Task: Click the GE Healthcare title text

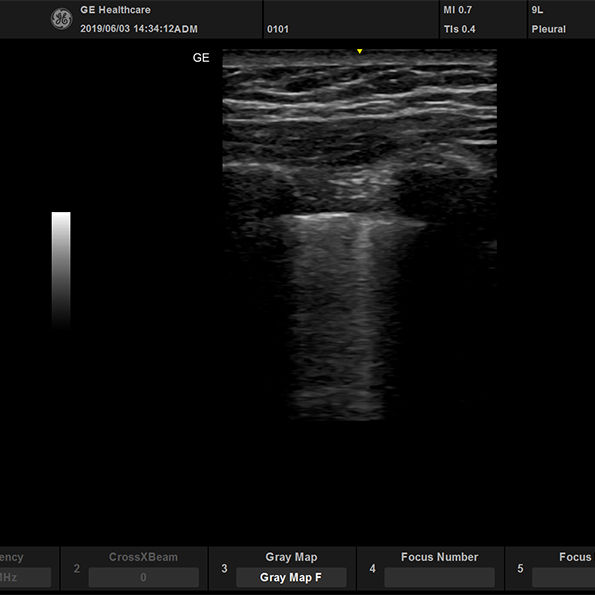Action: 115,10
